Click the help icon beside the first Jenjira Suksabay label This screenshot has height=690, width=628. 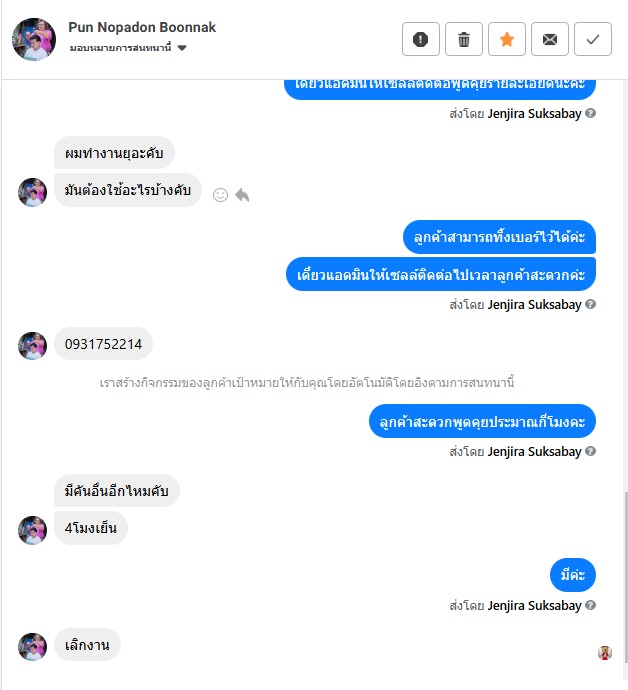pos(591,114)
